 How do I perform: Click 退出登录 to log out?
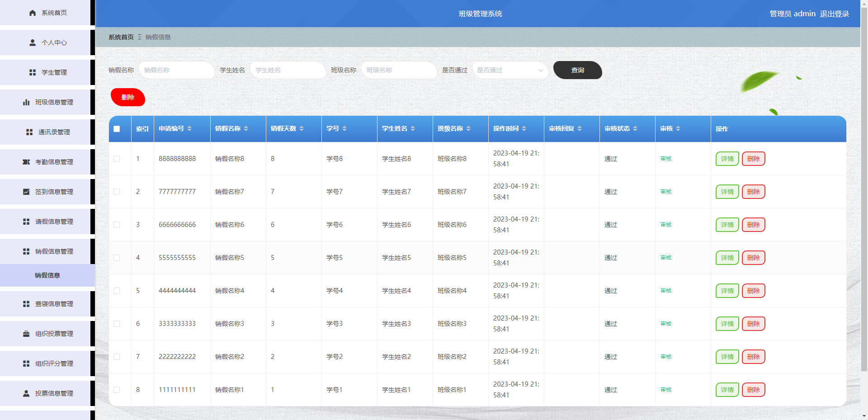834,14
